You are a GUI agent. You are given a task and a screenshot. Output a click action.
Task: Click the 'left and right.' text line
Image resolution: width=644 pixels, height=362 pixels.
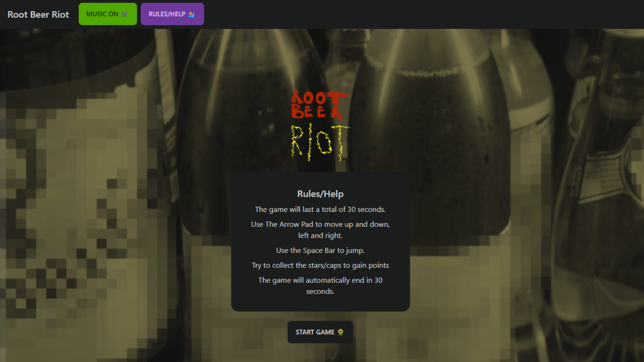click(x=320, y=236)
